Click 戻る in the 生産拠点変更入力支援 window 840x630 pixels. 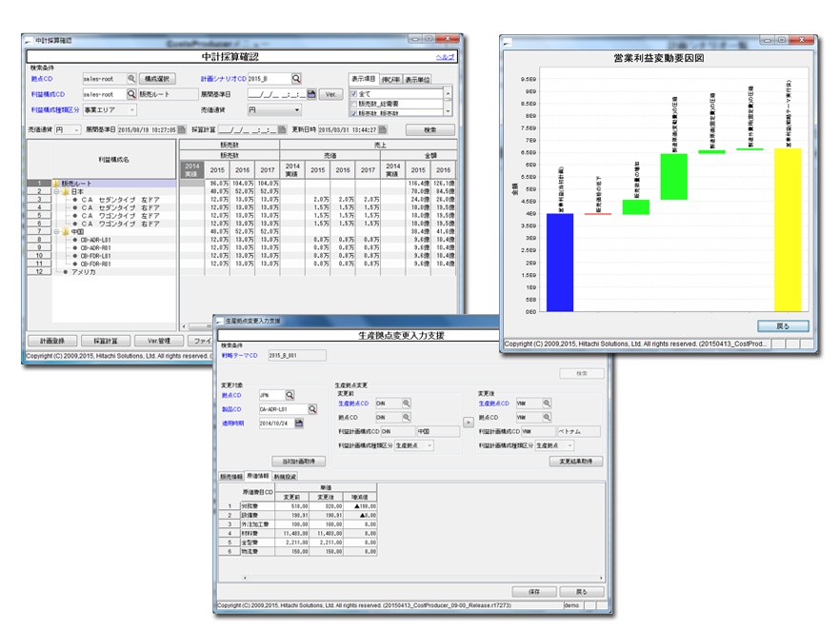coord(582,592)
